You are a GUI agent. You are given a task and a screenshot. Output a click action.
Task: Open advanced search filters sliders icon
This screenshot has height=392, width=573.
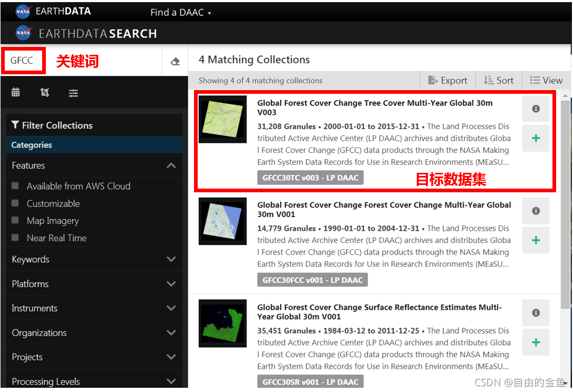coord(73,92)
